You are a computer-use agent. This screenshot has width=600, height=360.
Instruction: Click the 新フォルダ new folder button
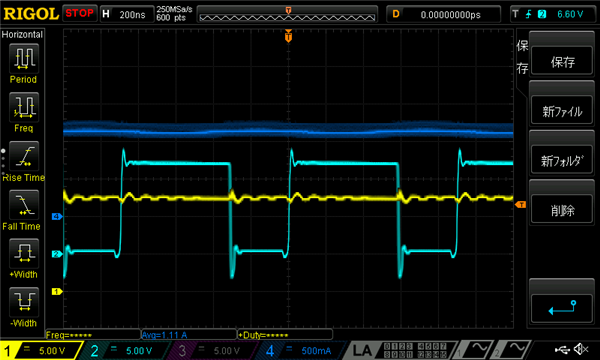(562, 160)
